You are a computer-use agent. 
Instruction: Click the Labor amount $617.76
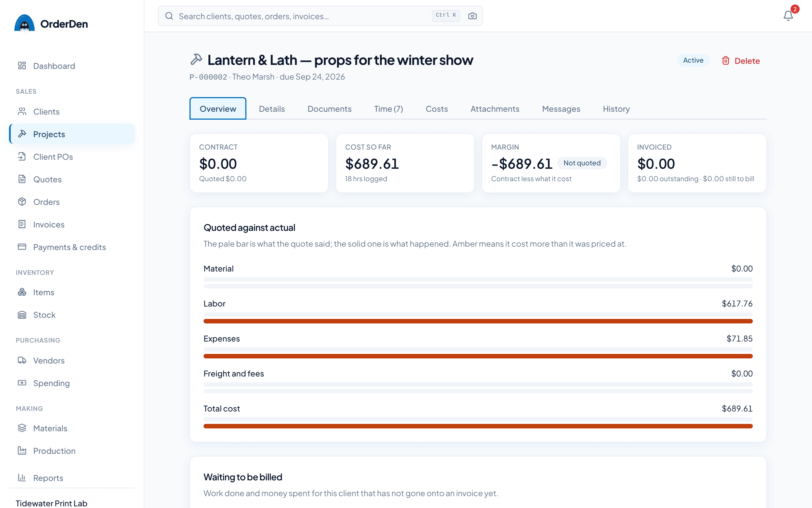tap(737, 304)
